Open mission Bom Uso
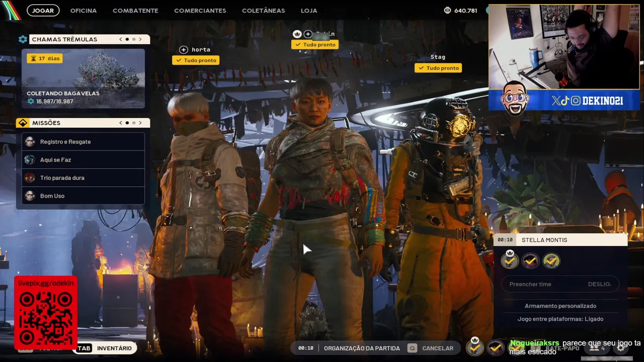 83,196
